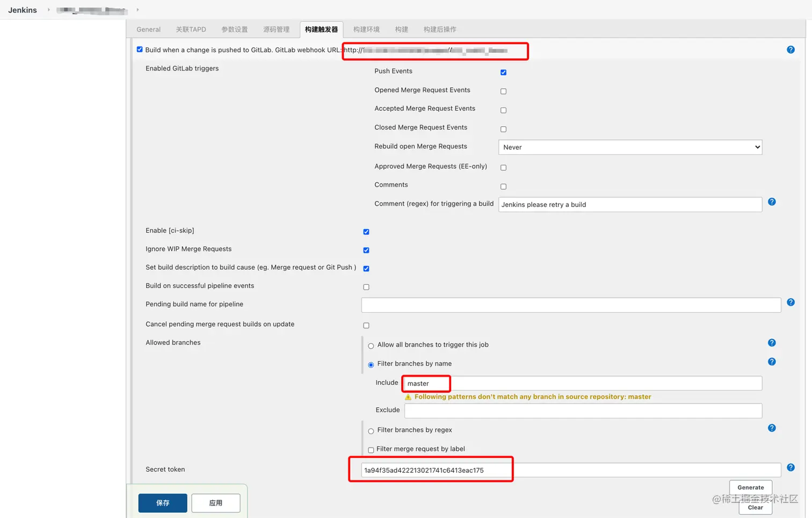This screenshot has height=518, width=812.
Task: Switch to the General tab
Action: pyautogui.click(x=148, y=30)
